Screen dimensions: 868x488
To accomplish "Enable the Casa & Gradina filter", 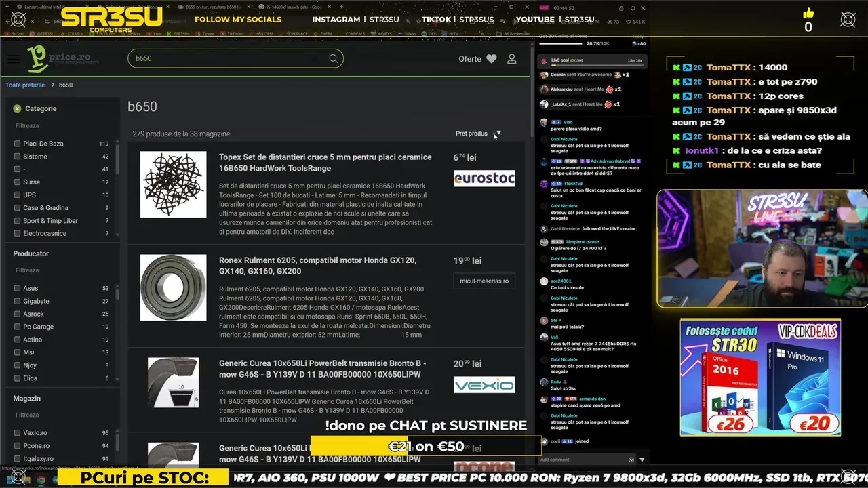I will [17, 208].
